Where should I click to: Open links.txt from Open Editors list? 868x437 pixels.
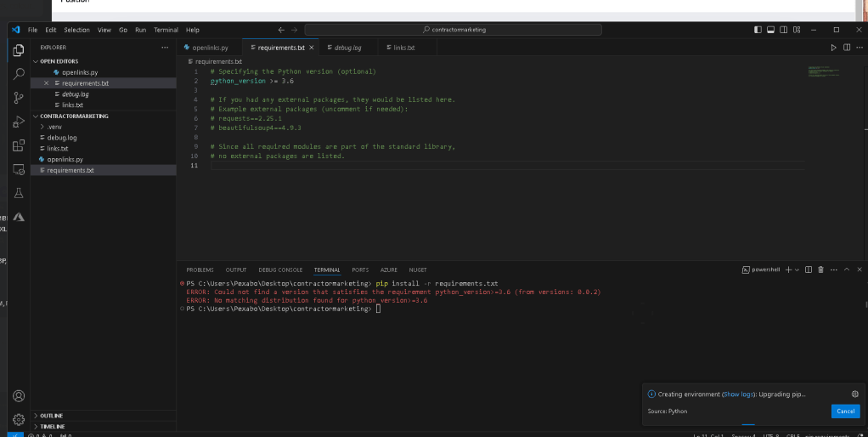tap(72, 105)
